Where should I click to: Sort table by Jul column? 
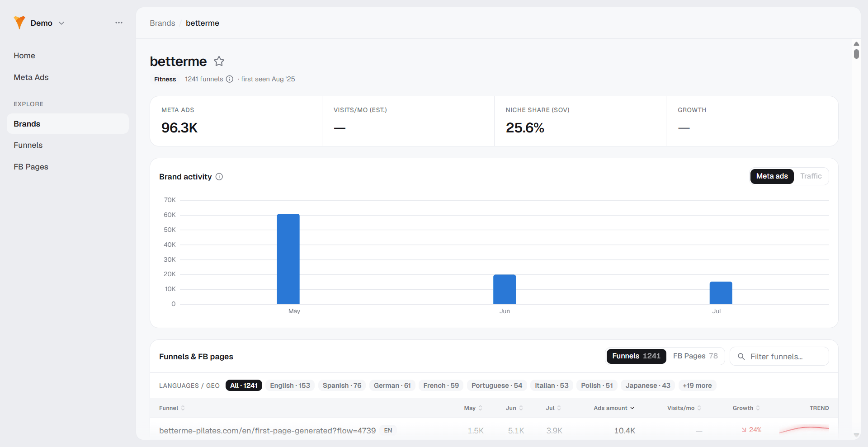click(553, 408)
